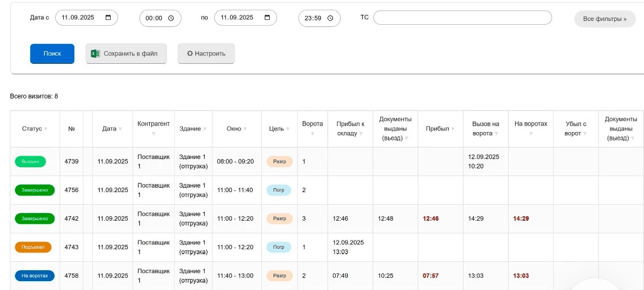Sort by Вызов на ворота column arrow
The width and height of the screenshot is (644, 290).
click(496, 134)
